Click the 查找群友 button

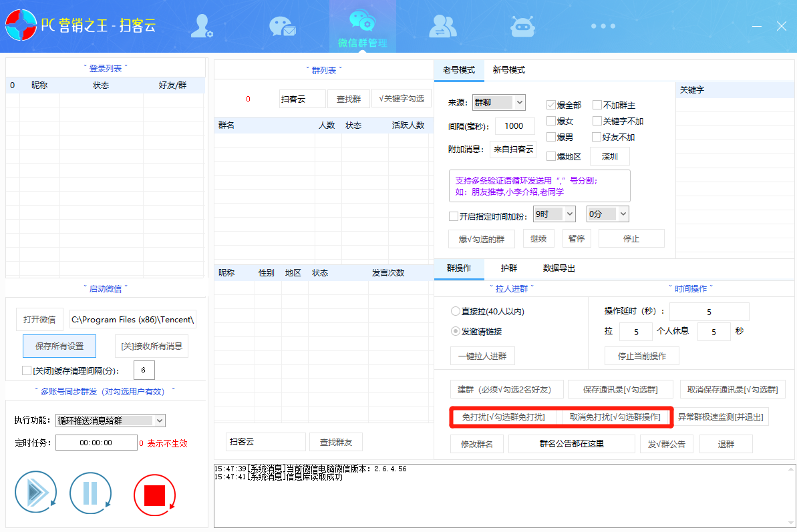pyautogui.click(x=336, y=442)
